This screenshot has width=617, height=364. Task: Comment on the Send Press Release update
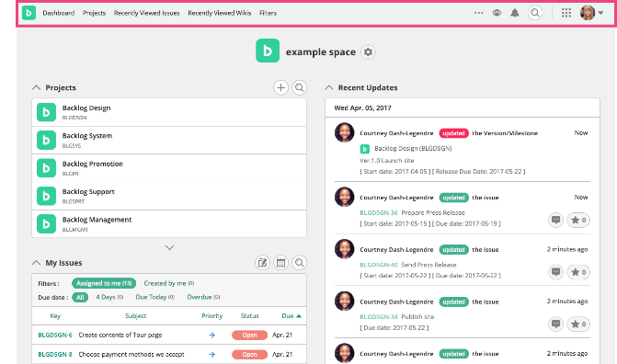click(x=556, y=272)
